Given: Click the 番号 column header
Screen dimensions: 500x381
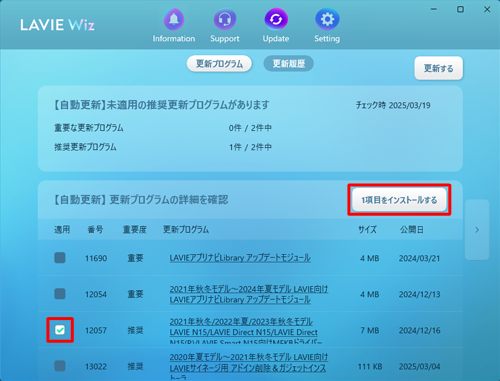Looking at the screenshot, I should (95, 230).
